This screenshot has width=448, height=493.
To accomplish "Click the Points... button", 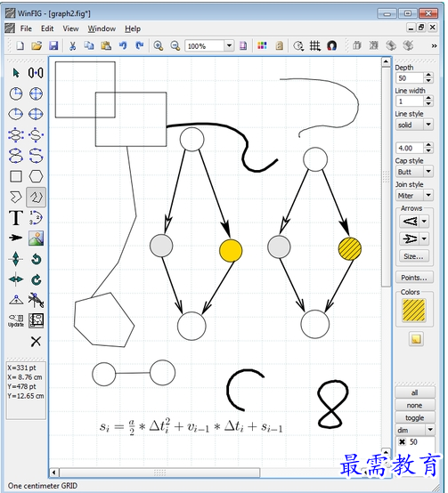I will click(414, 278).
